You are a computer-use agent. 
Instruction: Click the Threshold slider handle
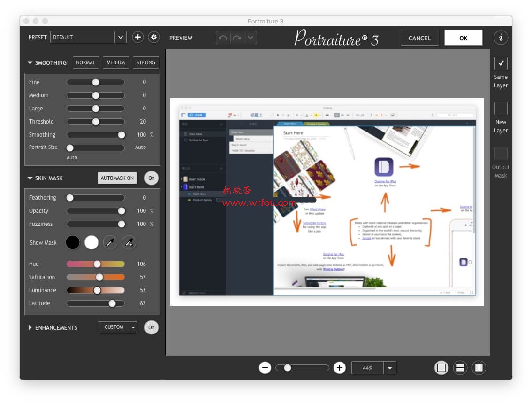point(96,122)
